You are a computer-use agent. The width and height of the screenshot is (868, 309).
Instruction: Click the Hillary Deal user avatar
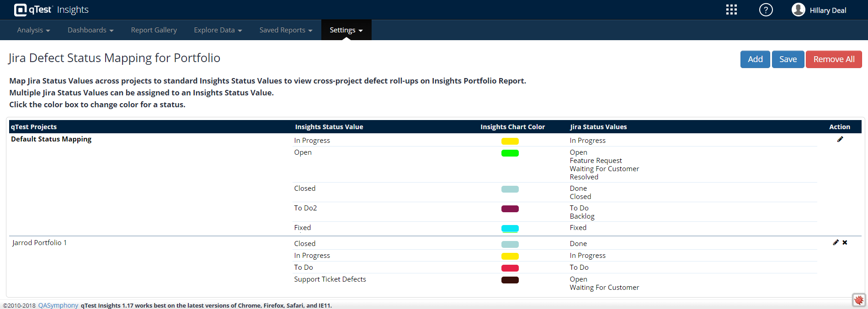(x=798, y=10)
